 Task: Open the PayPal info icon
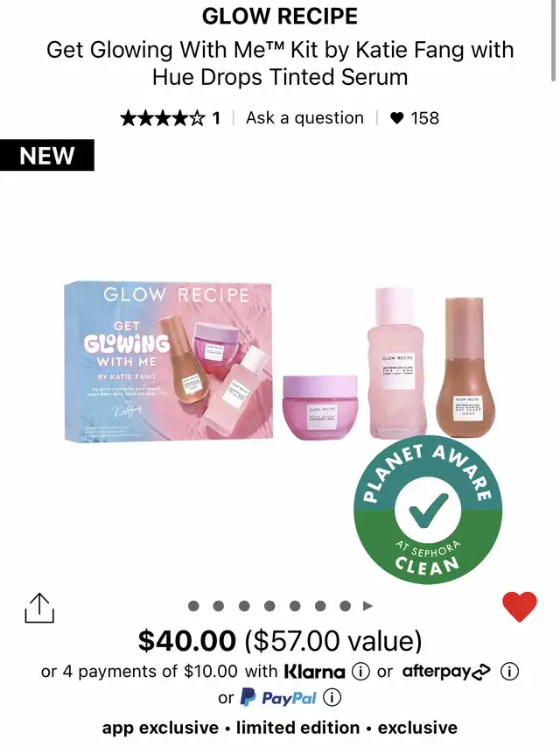(x=332, y=698)
